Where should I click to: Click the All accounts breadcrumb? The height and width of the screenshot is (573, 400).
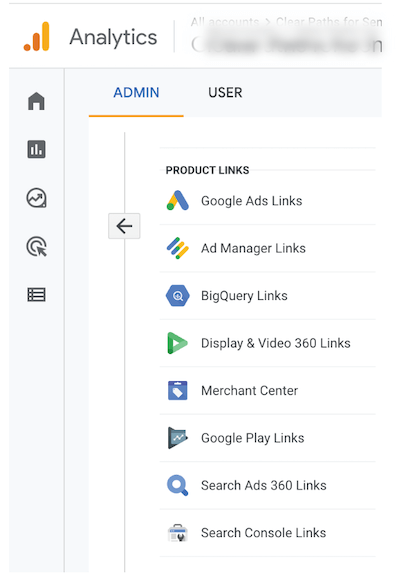[225, 22]
